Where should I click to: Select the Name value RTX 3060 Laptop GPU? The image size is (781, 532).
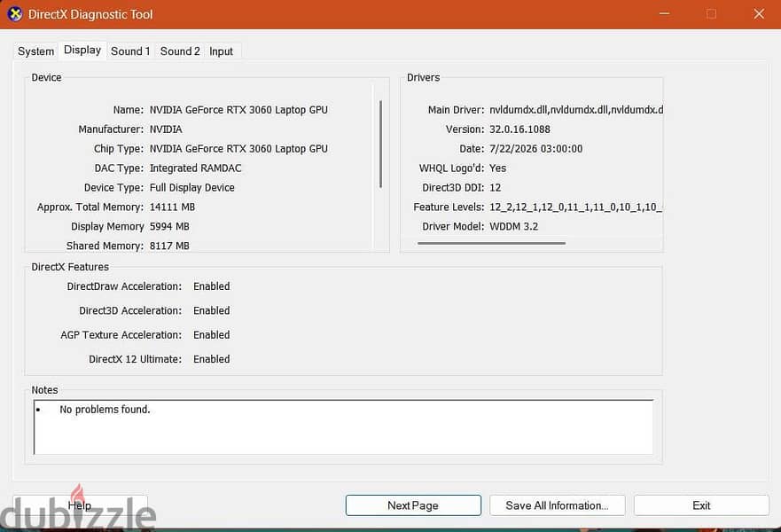coord(238,110)
